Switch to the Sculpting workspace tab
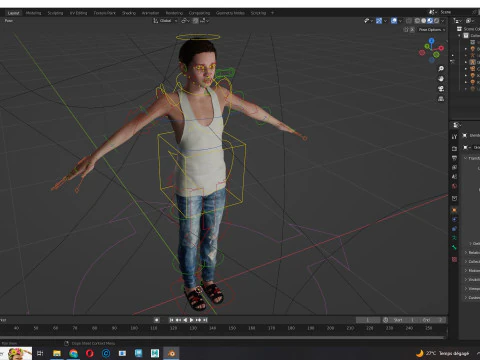480x360 pixels. (55, 13)
